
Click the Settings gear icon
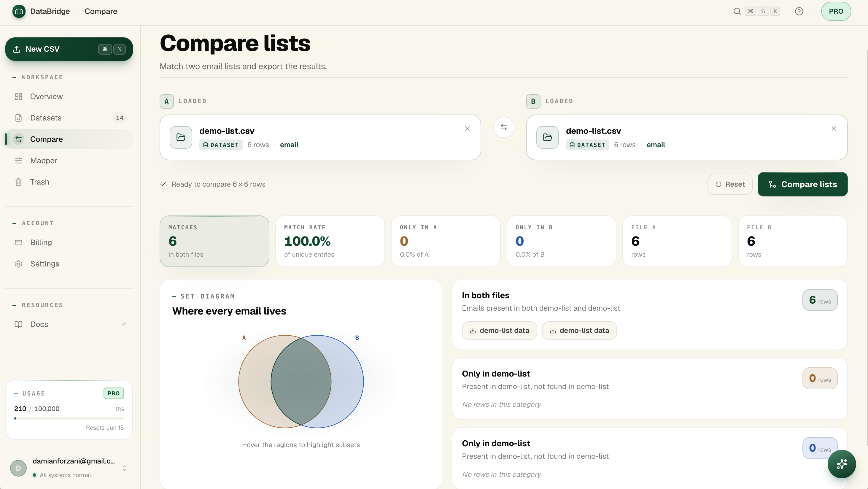18,264
